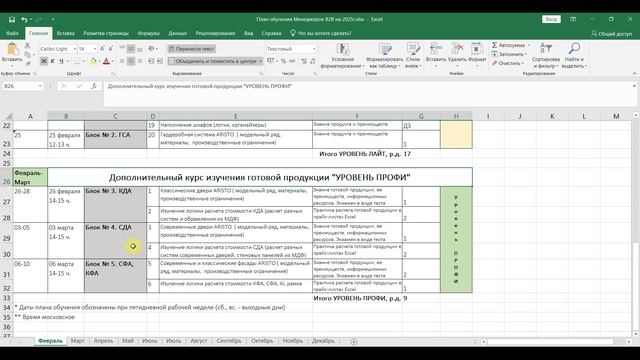Open Условное форматирование
Image resolution: width=640 pixels, height=360 pixels.
[x=342, y=56]
